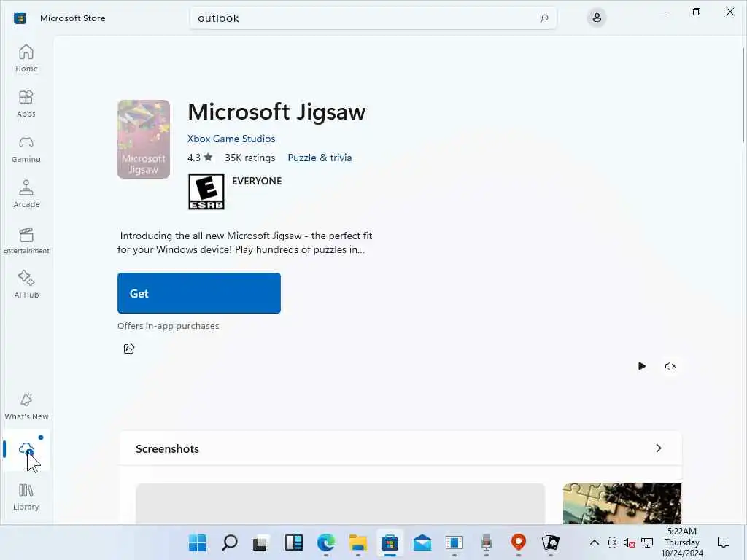Screen dimensions: 747x560
Task: Unmute the trailer audio
Action: (670, 366)
